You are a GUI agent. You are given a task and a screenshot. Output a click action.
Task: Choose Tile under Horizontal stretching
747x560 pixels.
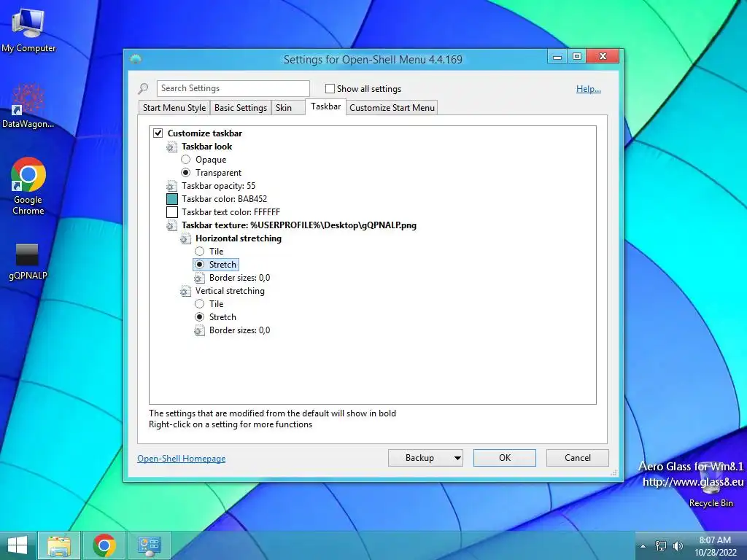(200, 252)
